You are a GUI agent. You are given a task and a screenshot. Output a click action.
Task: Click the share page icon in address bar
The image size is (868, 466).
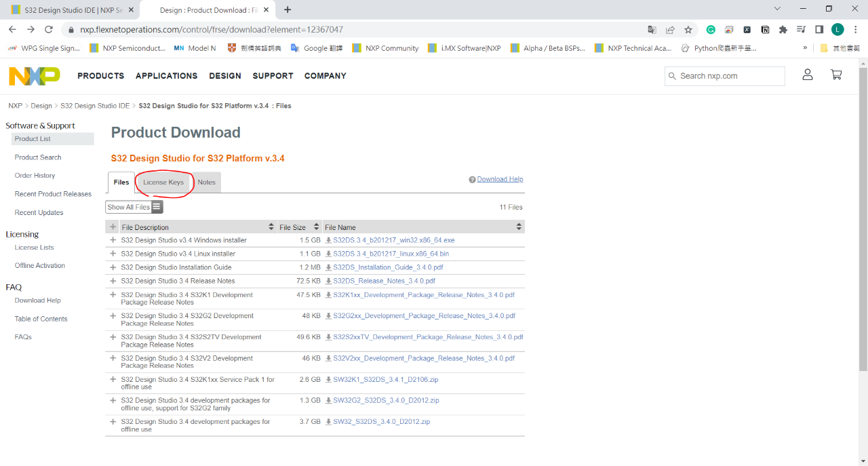tap(670, 30)
